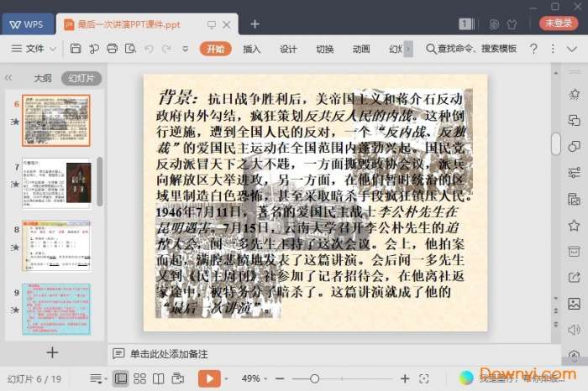This screenshot has height=391, width=588.
Task: Switch to Normal view icon
Action: coord(121,378)
